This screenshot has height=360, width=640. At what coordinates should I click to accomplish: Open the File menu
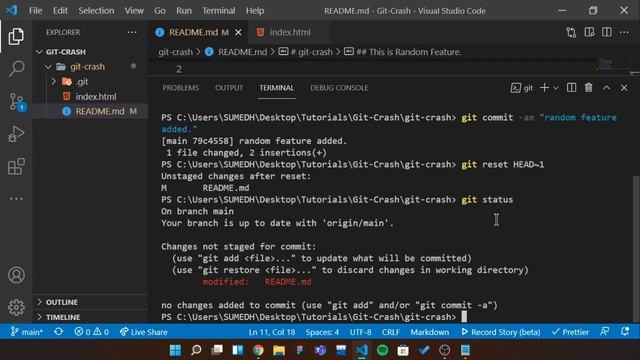pyautogui.click(x=36, y=11)
